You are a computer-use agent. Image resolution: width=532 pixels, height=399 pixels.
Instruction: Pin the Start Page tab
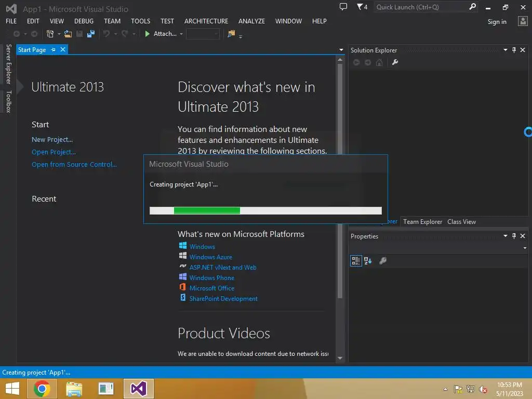tap(54, 50)
